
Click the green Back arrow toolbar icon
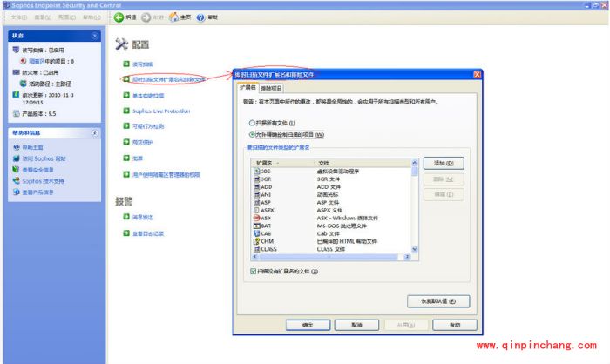click(x=119, y=17)
